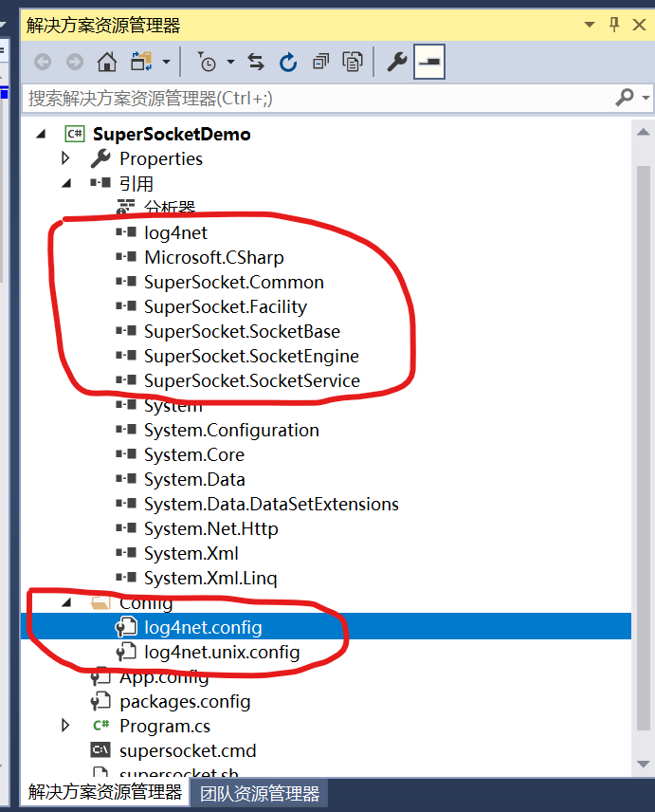Collapse the 引用 references node

point(64,183)
